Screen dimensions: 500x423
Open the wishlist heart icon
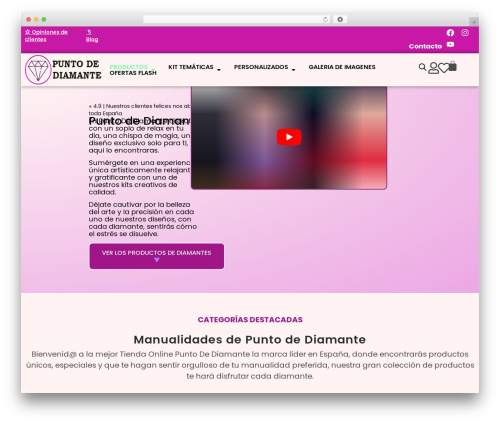tap(444, 68)
